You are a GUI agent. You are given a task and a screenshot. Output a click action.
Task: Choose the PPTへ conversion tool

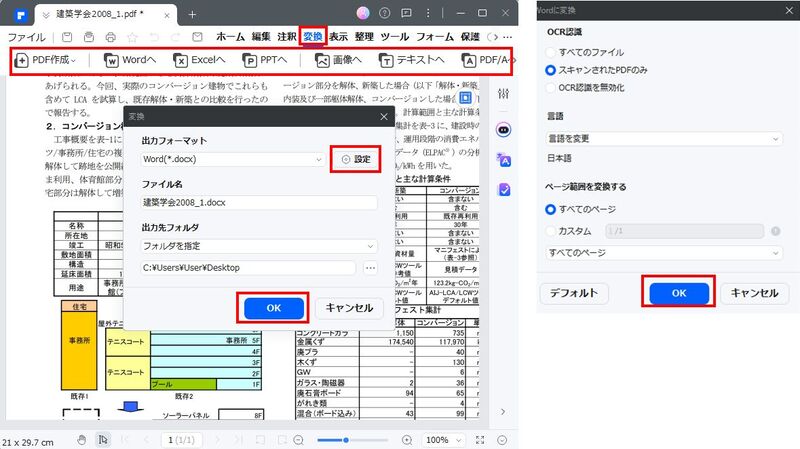pyautogui.click(x=264, y=60)
